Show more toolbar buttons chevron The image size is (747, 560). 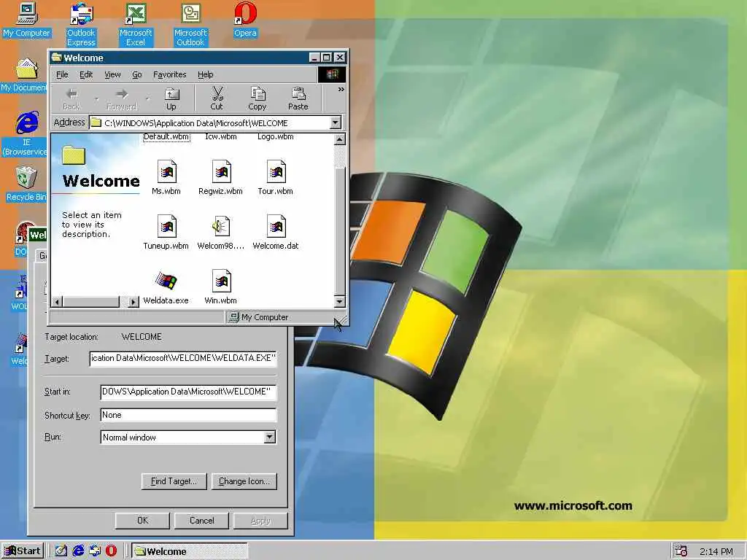[341, 90]
